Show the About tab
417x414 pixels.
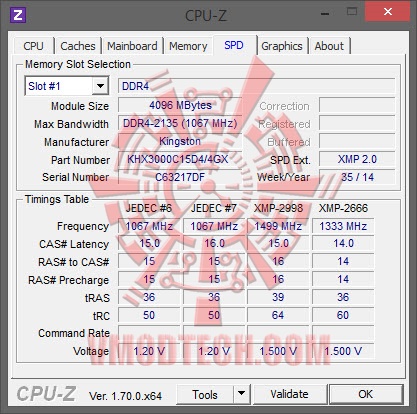[329, 46]
